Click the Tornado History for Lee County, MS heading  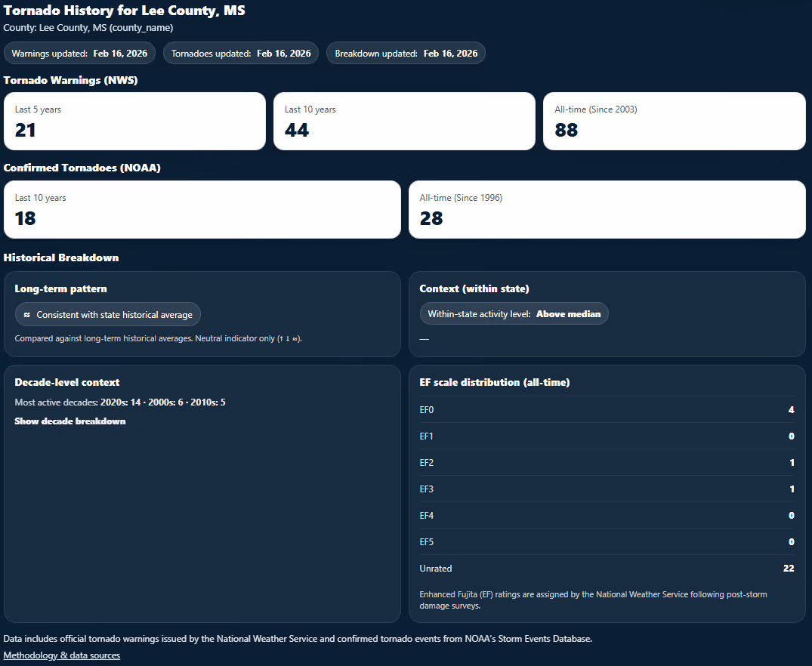125,11
